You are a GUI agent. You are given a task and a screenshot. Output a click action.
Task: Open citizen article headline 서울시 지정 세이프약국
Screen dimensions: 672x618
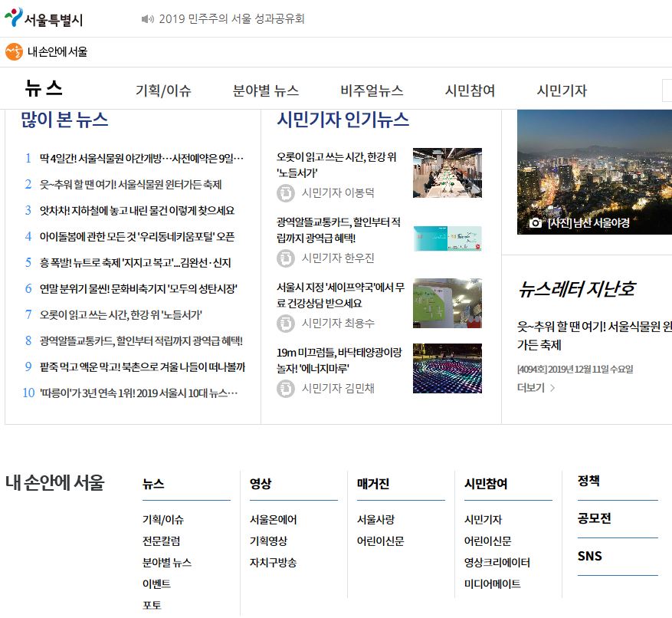pyautogui.click(x=340, y=295)
